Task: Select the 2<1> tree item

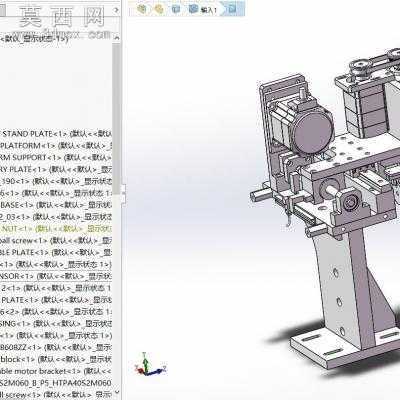Action: coord(56,288)
